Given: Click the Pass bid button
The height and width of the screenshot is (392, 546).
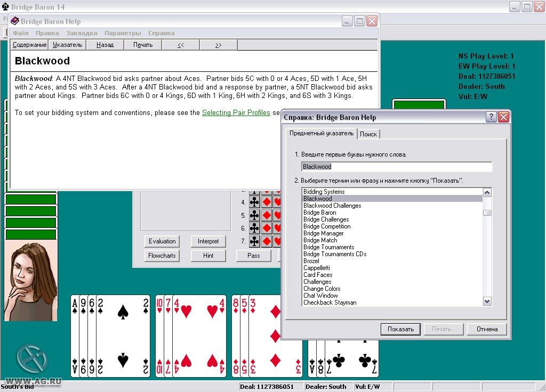Looking at the screenshot, I should 253,256.
